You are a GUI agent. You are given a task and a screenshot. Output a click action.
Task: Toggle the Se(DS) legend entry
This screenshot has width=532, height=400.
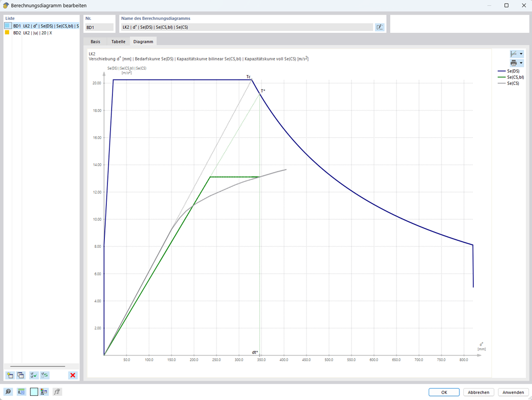tap(508, 71)
